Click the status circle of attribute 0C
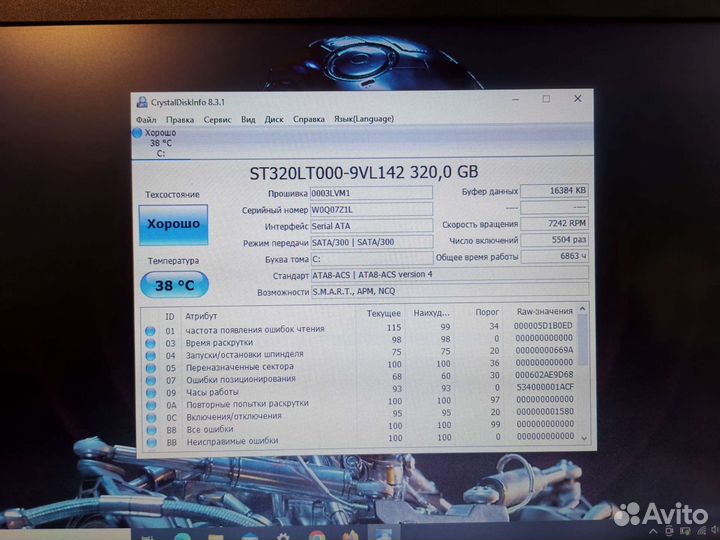720x540 pixels. [x=151, y=418]
